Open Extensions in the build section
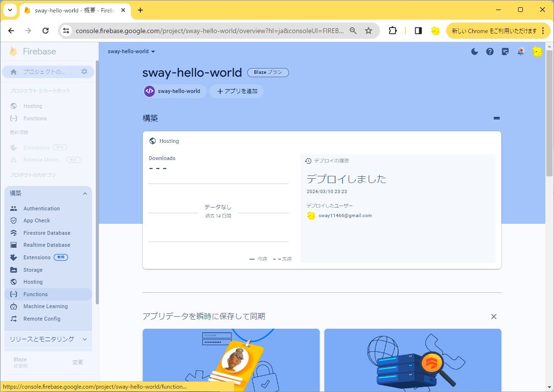This screenshot has height=392, width=554. (x=48, y=257)
